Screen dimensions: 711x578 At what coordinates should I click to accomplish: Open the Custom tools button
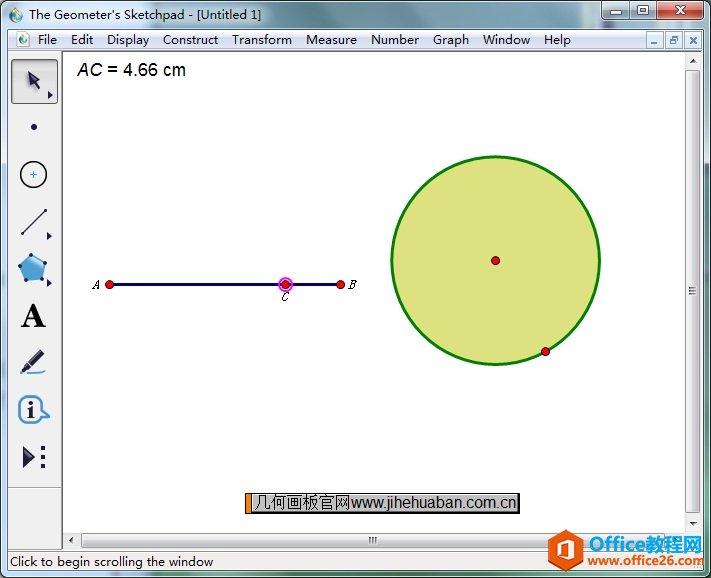coord(33,457)
